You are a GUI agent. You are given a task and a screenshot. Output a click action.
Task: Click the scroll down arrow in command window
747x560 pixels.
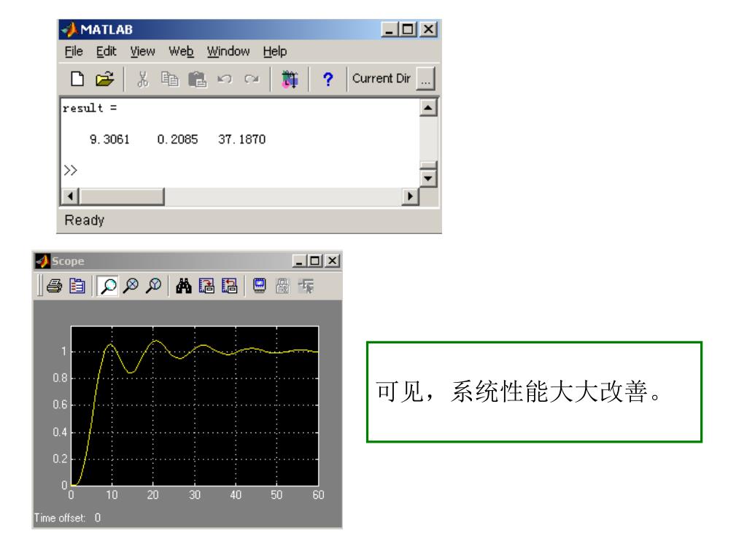[427, 179]
